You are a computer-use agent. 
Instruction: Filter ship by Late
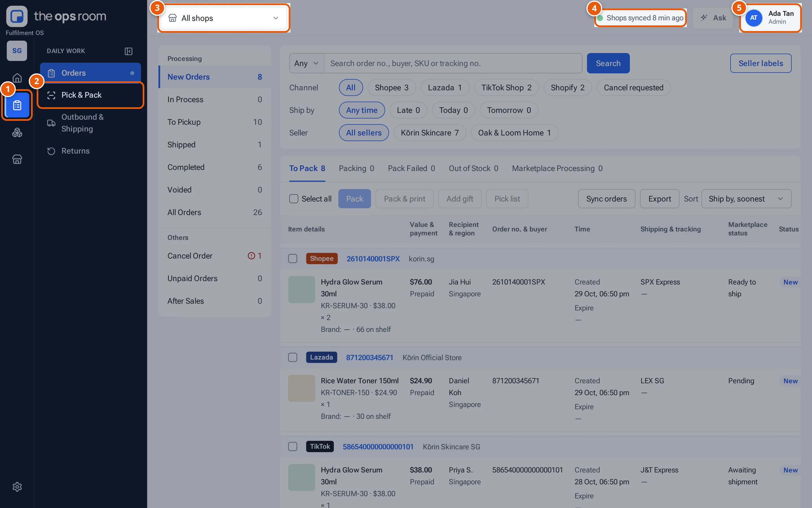pyautogui.click(x=408, y=110)
